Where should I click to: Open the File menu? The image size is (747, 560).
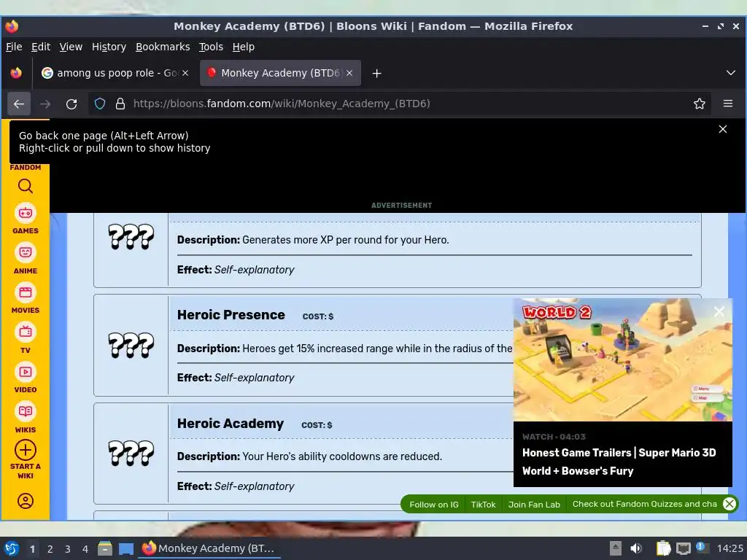coord(14,47)
